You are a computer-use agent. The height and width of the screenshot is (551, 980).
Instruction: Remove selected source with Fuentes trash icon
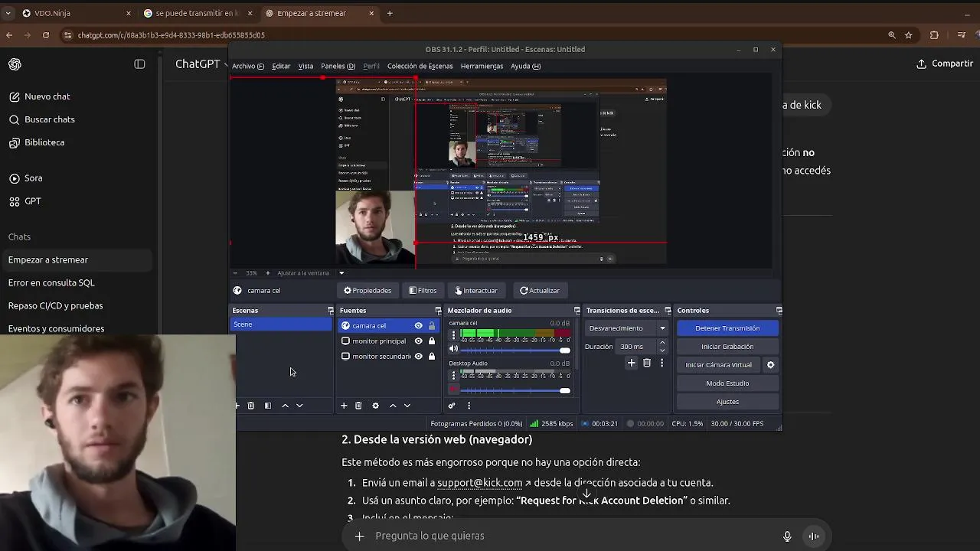[x=358, y=406]
